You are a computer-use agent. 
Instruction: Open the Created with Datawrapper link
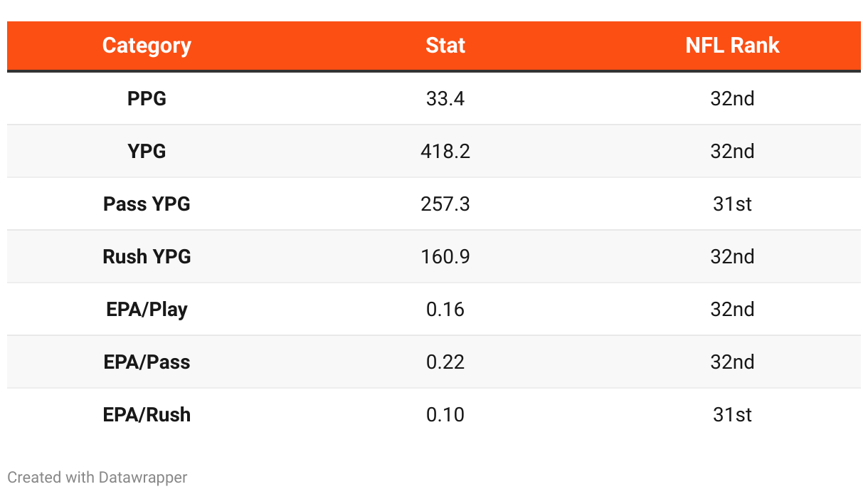click(97, 477)
